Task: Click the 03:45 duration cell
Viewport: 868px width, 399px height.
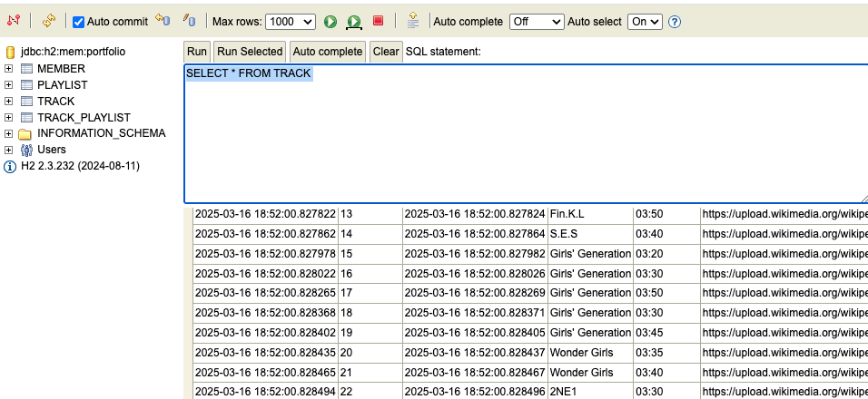Action: (x=666, y=333)
